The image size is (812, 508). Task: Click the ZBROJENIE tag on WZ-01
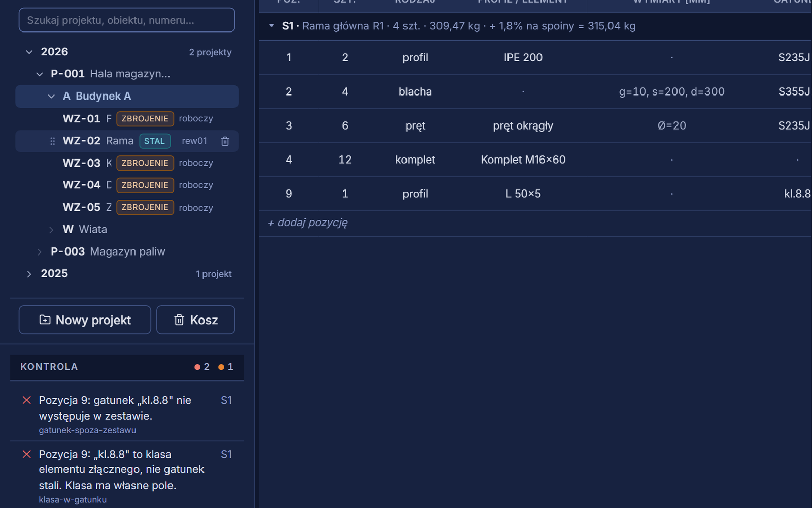coord(145,119)
